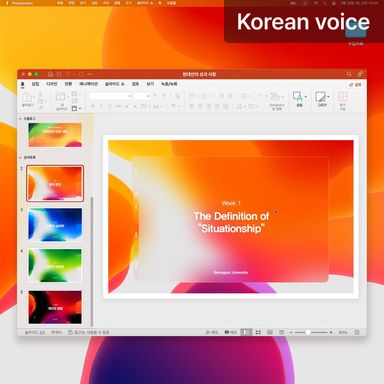
Task: Open the 전환 ribbon tab
Action: coord(68,84)
